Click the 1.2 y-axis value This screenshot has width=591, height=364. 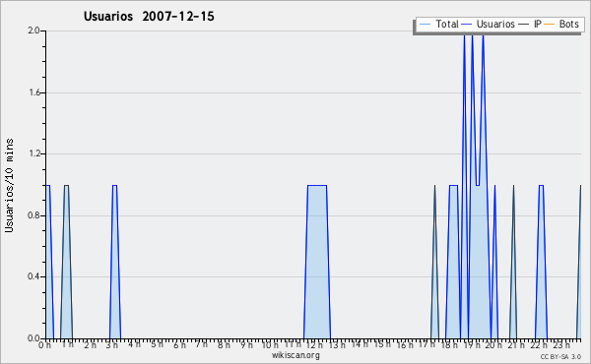(34, 153)
